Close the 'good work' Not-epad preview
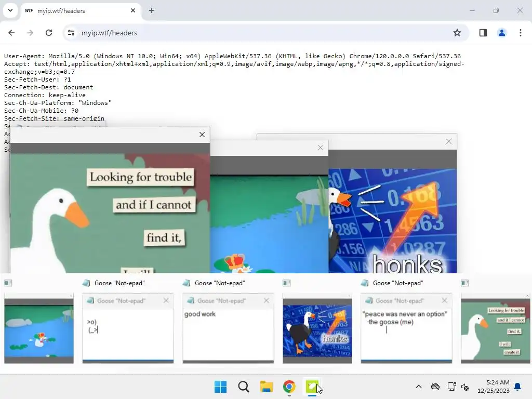The height and width of the screenshot is (399, 532). 267,301
